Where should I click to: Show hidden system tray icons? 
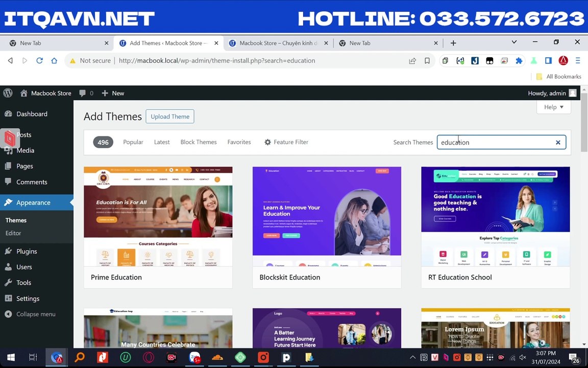coord(412,357)
